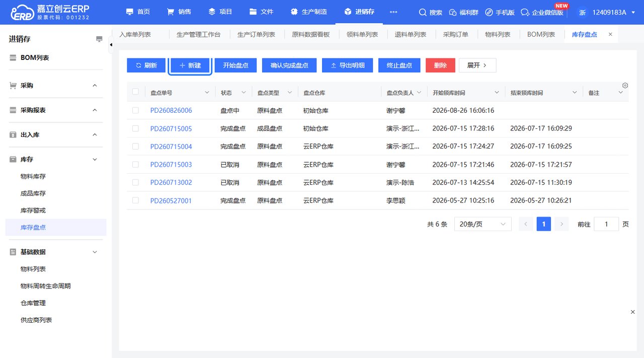Open 手机版 mobile version icon
This screenshot has width=644, height=358.
(x=489, y=12)
